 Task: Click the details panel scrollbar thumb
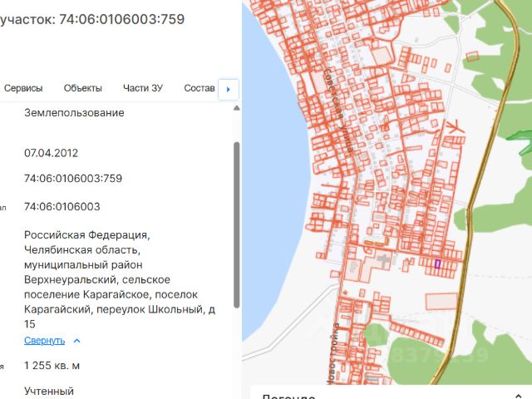(237, 225)
